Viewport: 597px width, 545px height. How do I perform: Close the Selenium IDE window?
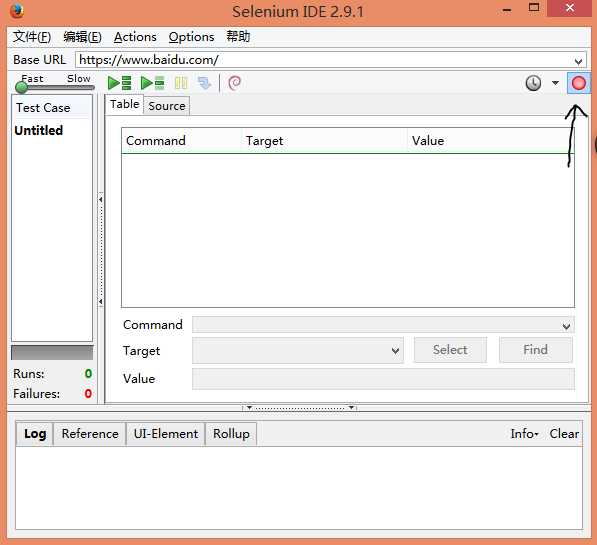pos(570,8)
